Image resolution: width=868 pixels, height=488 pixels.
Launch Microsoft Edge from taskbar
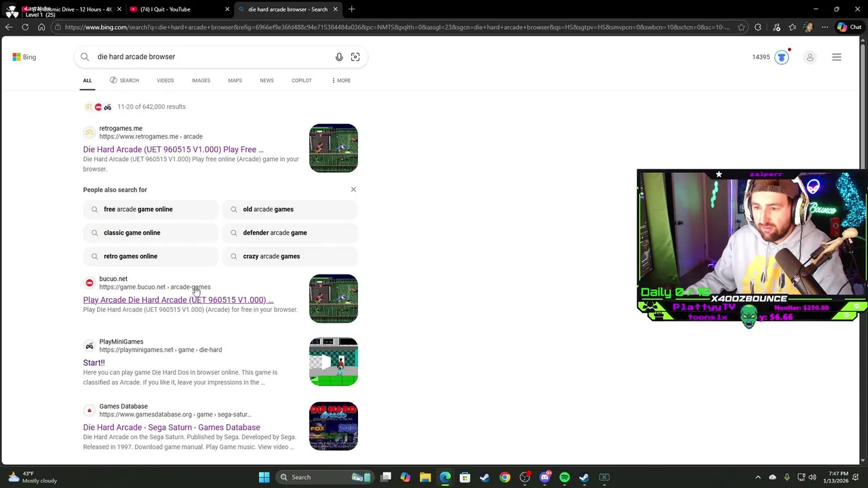[x=445, y=477]
